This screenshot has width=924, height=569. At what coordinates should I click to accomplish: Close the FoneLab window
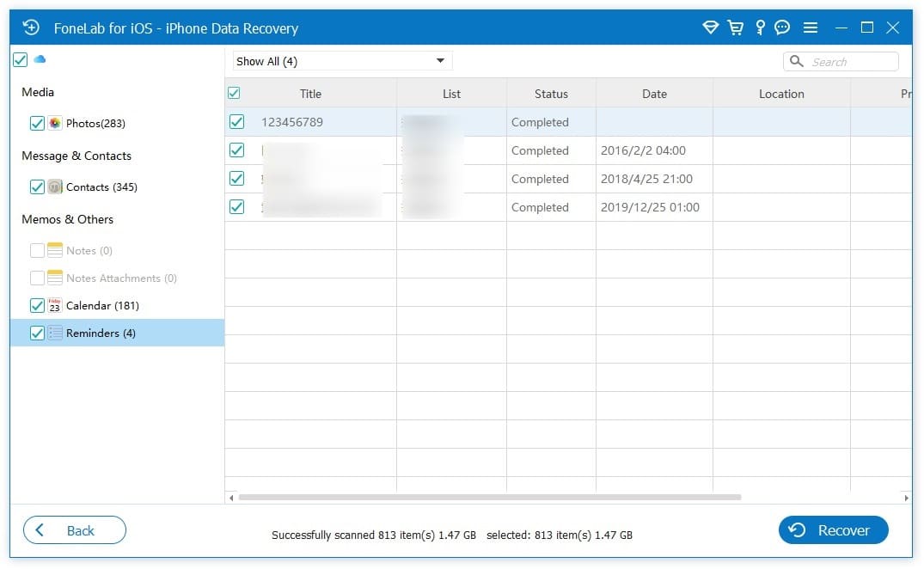(x=893, y=28)
